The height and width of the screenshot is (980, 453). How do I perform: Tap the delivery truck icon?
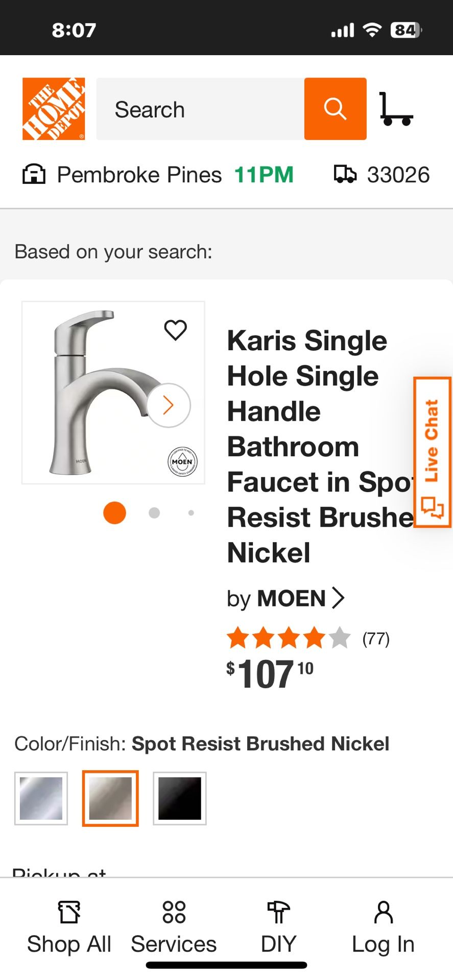tap(345, 175)
